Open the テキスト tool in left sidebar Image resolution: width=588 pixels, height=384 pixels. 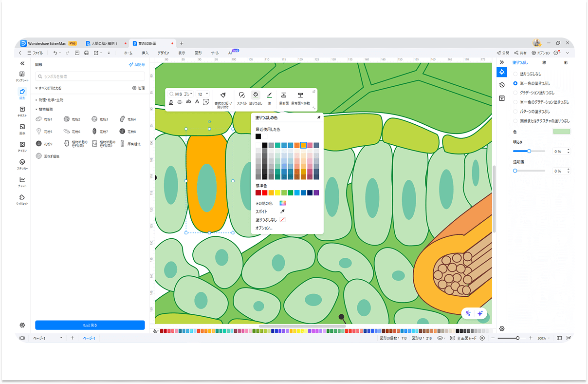(x=22, y=111)
